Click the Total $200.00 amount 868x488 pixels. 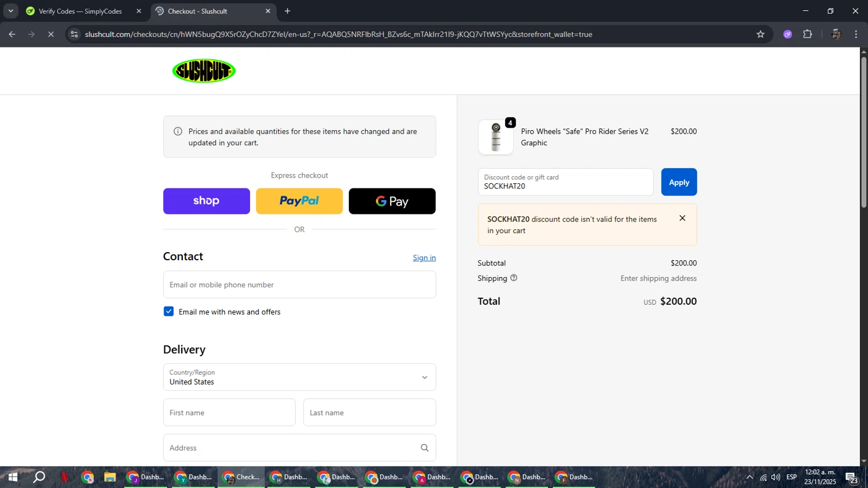coord(678,301)
